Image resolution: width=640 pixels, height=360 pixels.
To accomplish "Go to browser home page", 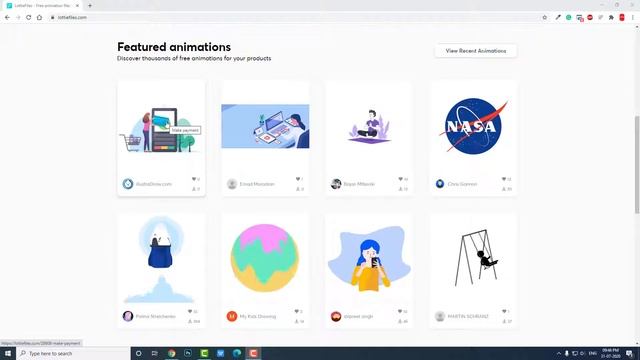I will (39, 17).
